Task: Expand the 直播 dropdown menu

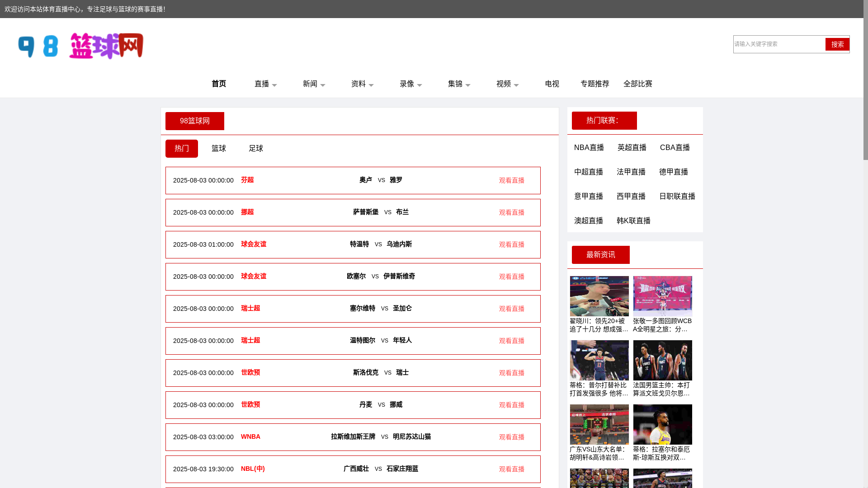Action: 266,84
